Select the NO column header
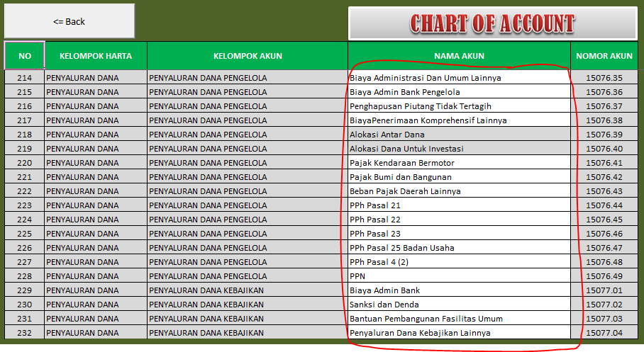644x352 pixels. click(25, 56)
